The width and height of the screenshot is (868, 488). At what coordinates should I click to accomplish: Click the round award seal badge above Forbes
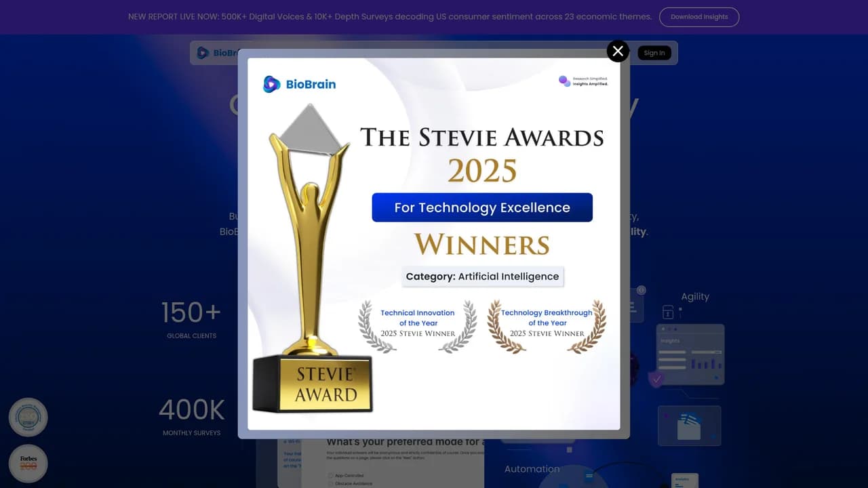(28, 417)
